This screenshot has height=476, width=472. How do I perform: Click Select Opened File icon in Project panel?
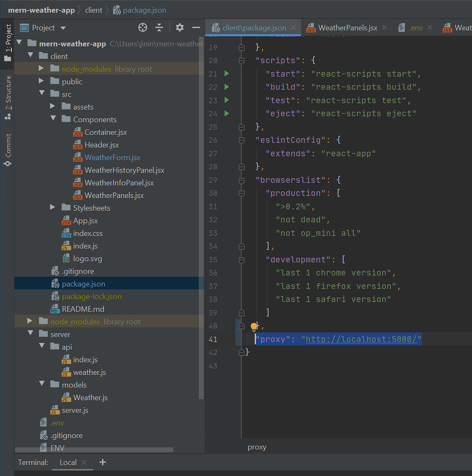coord(143,27)
